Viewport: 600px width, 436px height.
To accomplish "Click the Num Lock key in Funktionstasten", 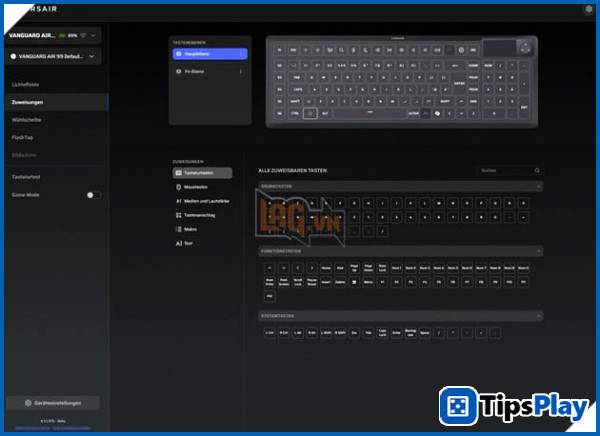I will click(382, 268).
